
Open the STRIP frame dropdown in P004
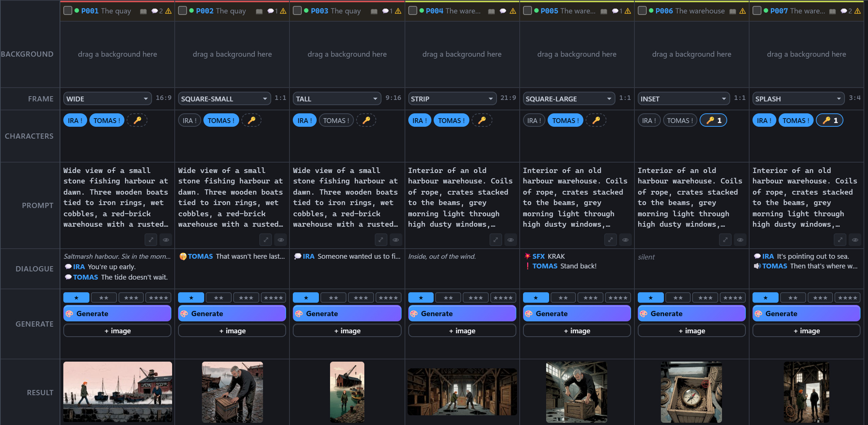[x=452, y=99]
